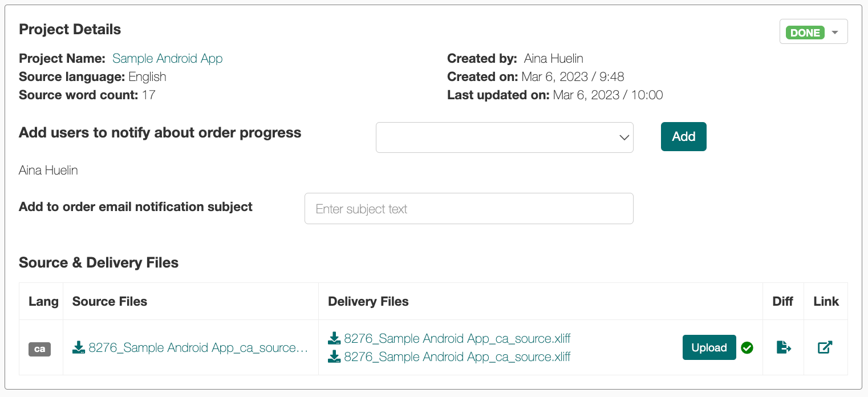Click the download icon of second delivery file

[x=334, y=357]
